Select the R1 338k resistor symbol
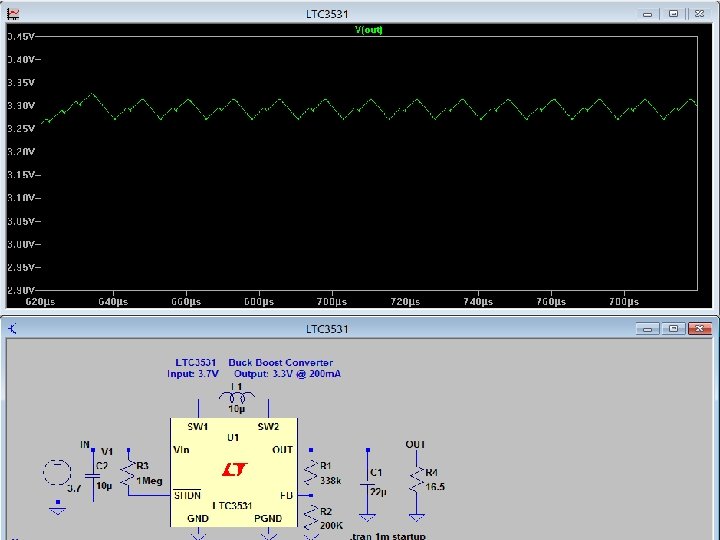The width and height of the screenshot is (720, 540). 311,473
